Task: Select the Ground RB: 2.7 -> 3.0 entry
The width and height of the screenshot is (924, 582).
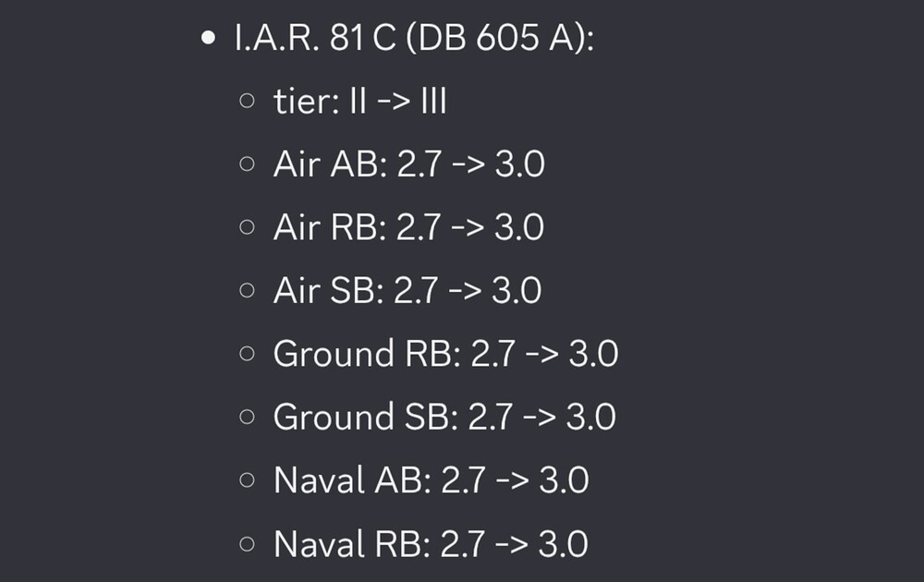Action: tap(446, 354)
